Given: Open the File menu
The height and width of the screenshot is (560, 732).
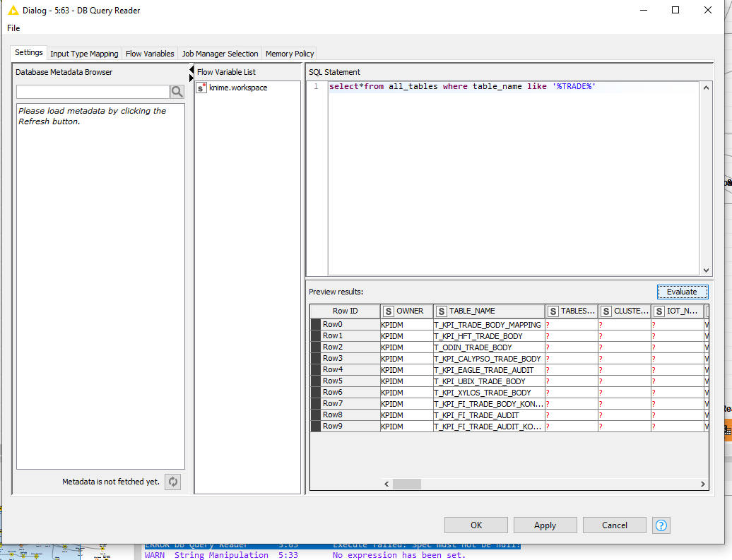Looking at the screenshot, I should click(x=13, y=28).
